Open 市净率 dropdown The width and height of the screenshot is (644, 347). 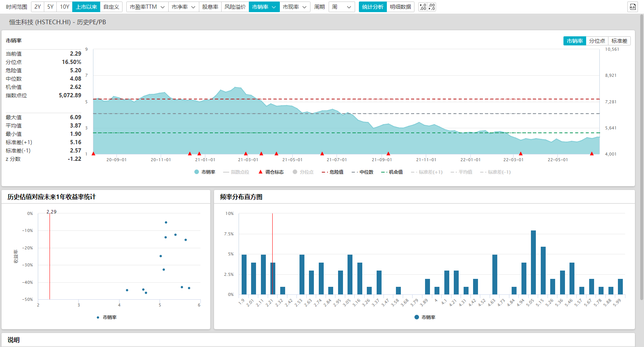coord(183,7)
